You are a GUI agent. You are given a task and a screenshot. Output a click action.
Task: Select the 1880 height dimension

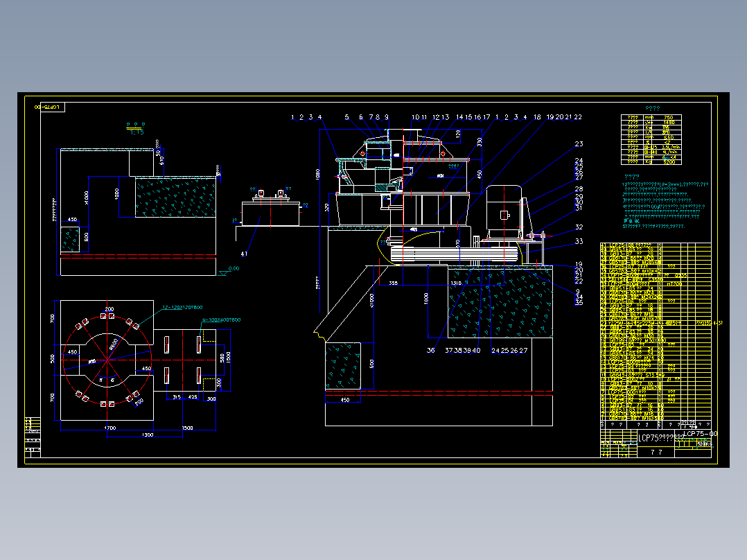[x=318, y=174]
